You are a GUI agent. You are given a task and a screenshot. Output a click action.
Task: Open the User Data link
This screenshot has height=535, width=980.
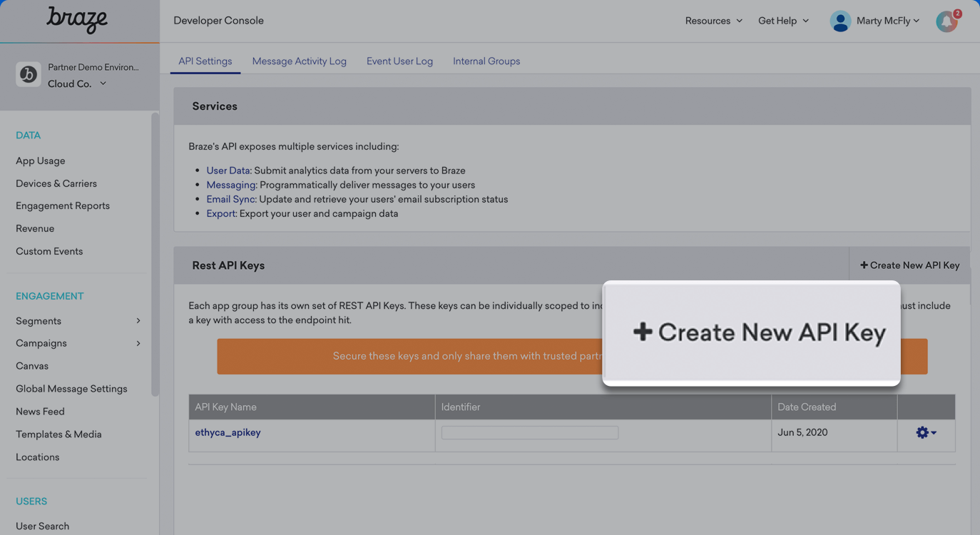228,170
